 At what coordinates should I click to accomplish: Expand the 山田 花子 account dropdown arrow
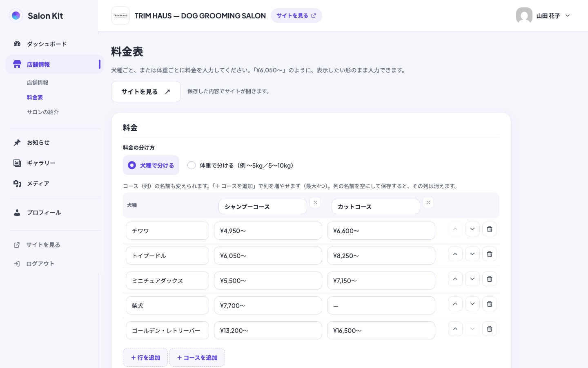(x=568, y=16)
